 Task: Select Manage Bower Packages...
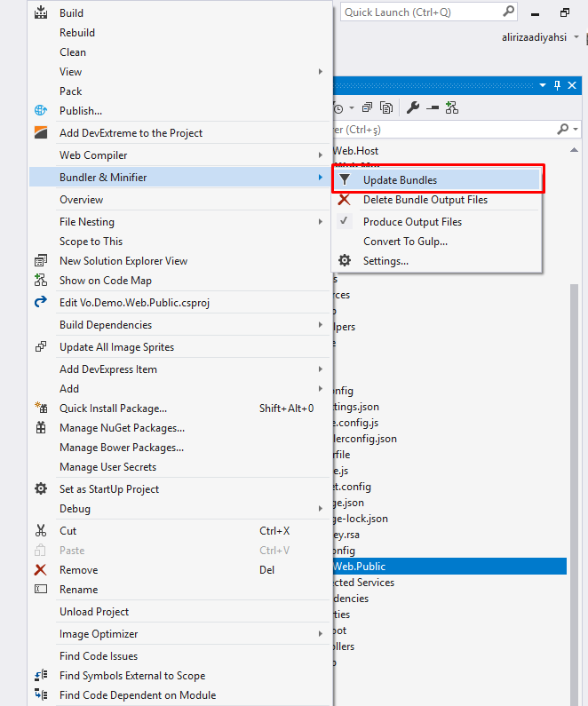tap(122, 447)
